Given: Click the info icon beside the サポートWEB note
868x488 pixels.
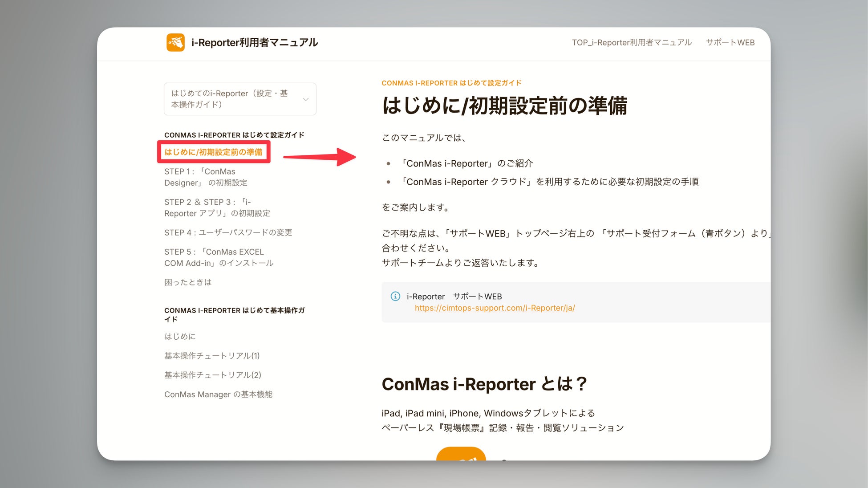Looking at the screenshot, I should point(395,296).
